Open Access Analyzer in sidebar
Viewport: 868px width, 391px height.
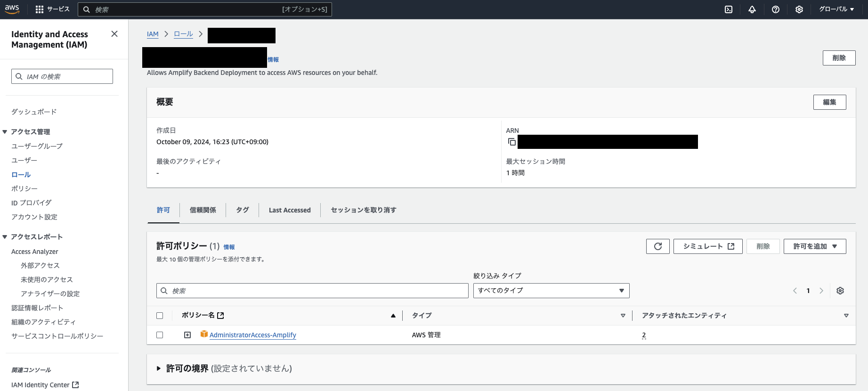click(35, 252)
